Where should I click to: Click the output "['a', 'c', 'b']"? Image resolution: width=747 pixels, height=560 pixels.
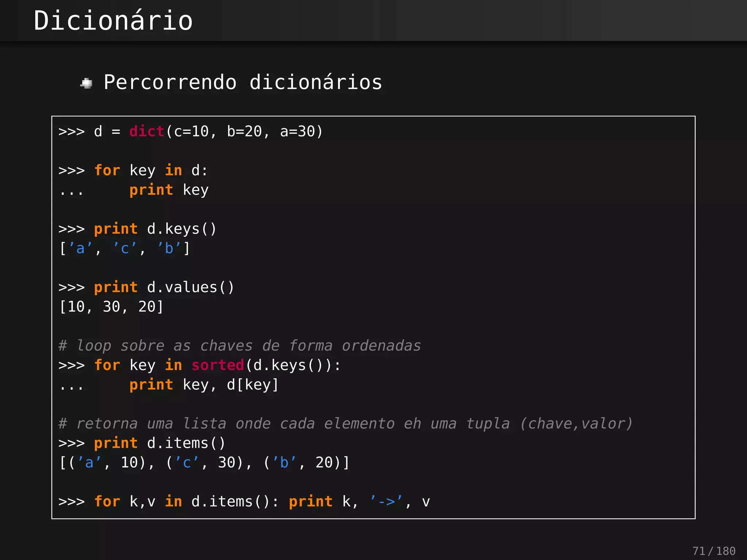click(x=125, y=249)
